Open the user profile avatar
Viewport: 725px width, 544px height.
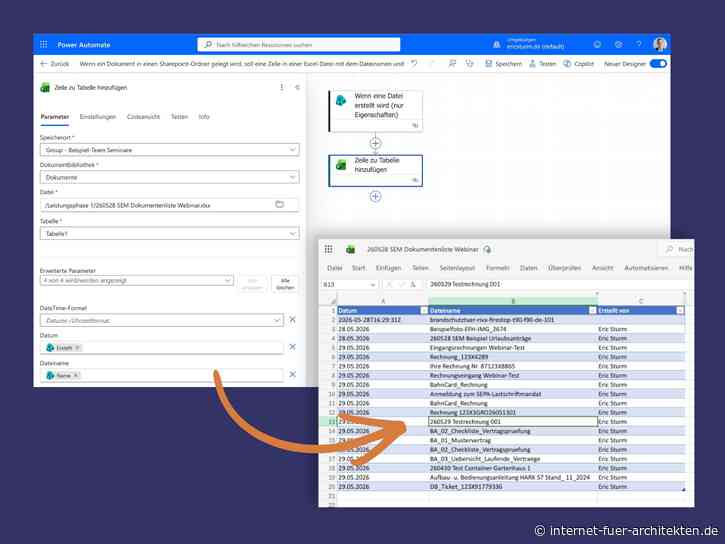[660, 44]
